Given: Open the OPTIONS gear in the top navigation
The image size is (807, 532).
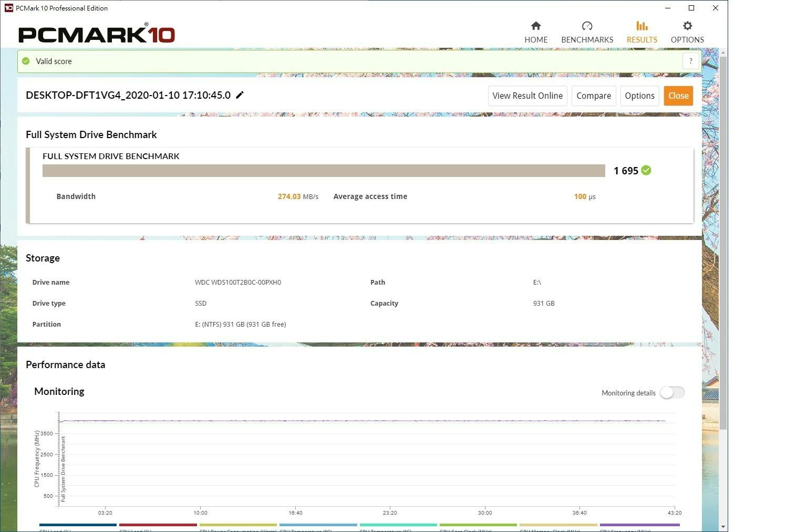Looking at the screenshot, I should click(687, 32).
